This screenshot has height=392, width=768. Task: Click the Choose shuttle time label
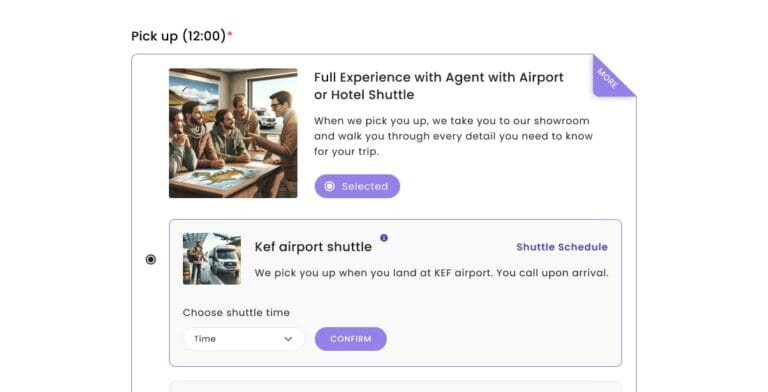pos(236,313)
